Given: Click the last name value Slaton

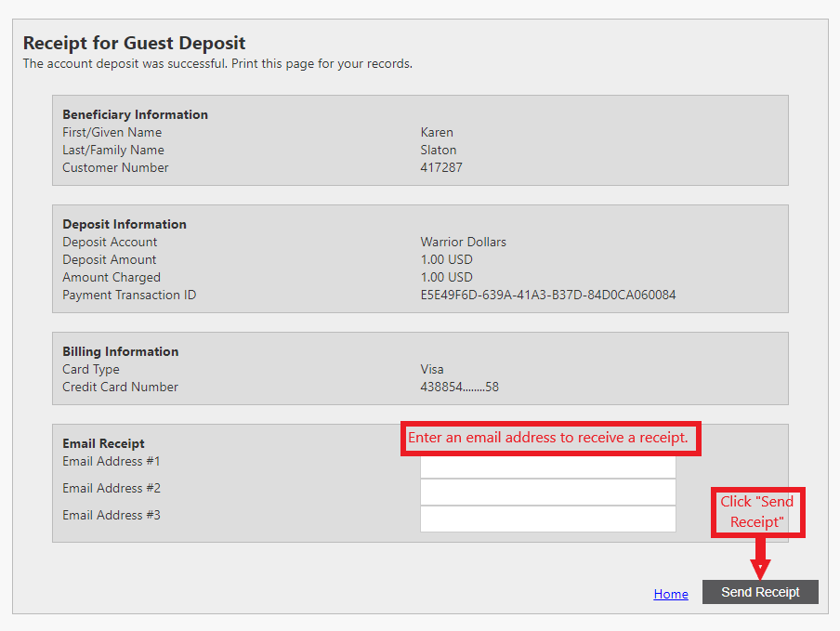Looking at the screenshot, I should [x=438, y=150].
